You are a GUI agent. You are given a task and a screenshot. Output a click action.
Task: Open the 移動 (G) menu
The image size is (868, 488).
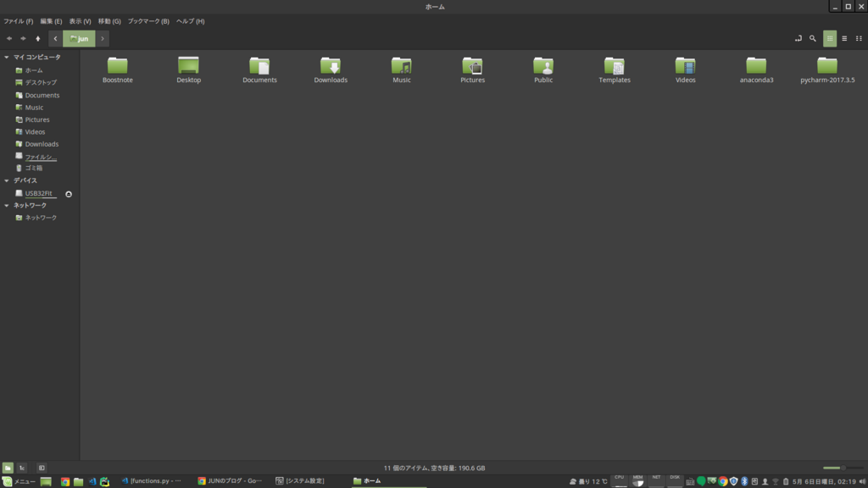coord(109,21)
